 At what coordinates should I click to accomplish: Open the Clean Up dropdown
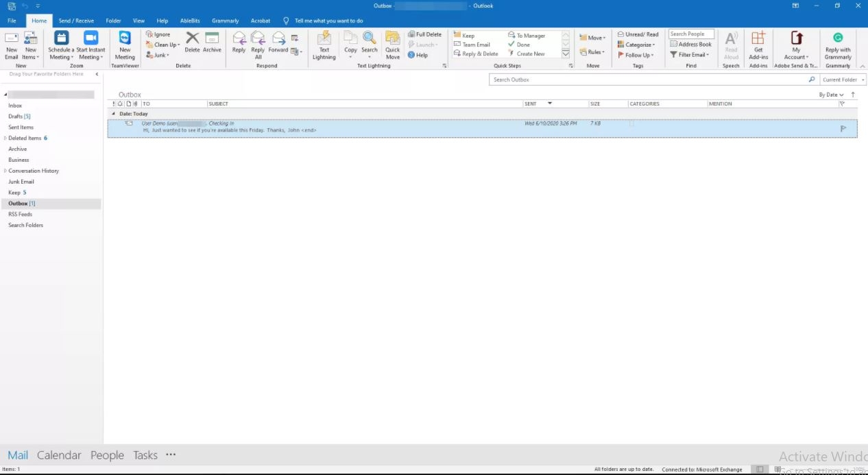click(163, 45)
